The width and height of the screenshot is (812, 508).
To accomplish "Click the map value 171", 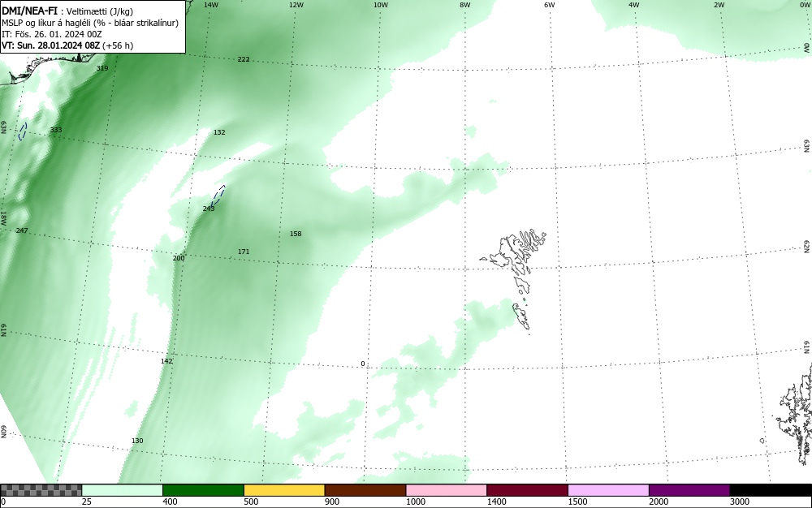I will (244, 252).
